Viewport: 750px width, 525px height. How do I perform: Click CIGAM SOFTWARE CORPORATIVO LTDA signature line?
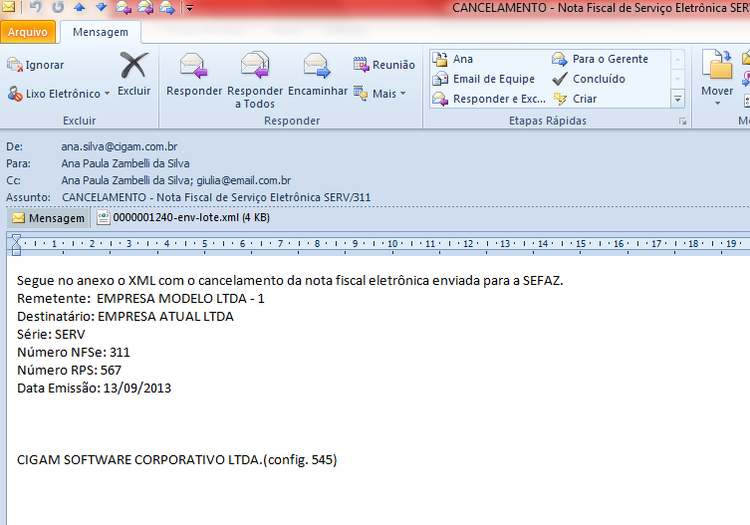[x=177, y=460]
